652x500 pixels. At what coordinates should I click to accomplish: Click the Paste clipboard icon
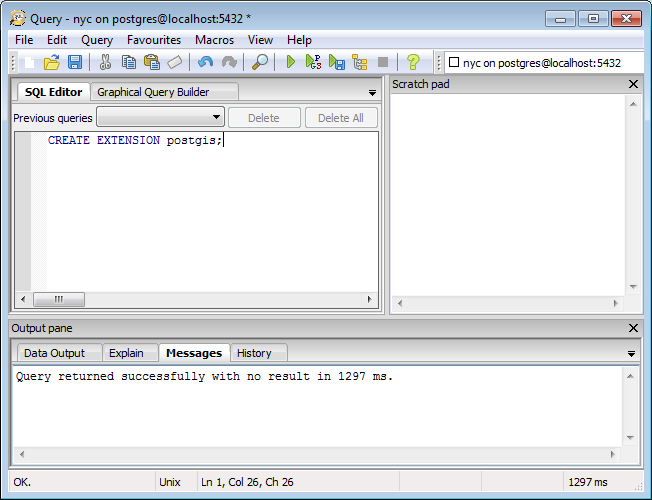coord(152,62)
